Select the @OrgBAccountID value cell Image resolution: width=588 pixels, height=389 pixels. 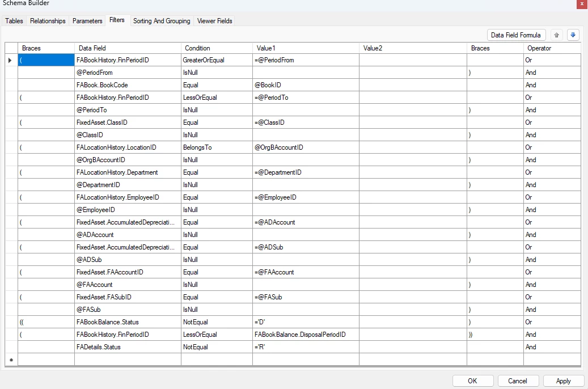pos(306,147)
